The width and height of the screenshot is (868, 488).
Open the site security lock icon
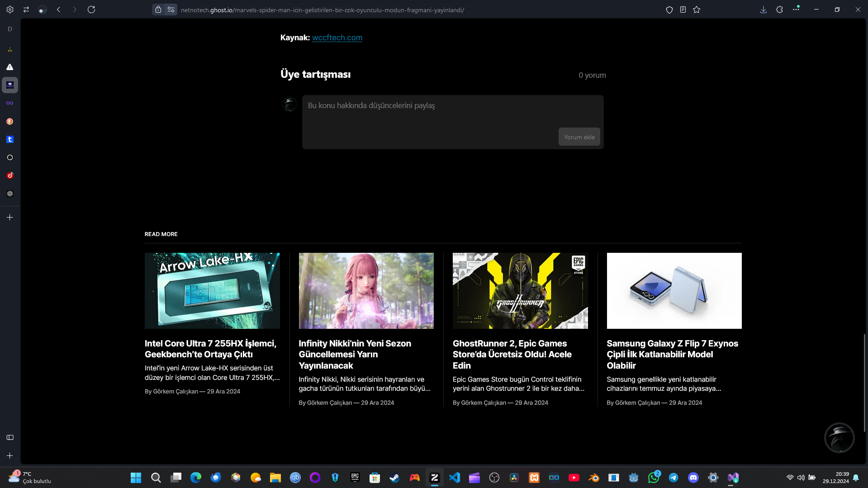point(158,9)
